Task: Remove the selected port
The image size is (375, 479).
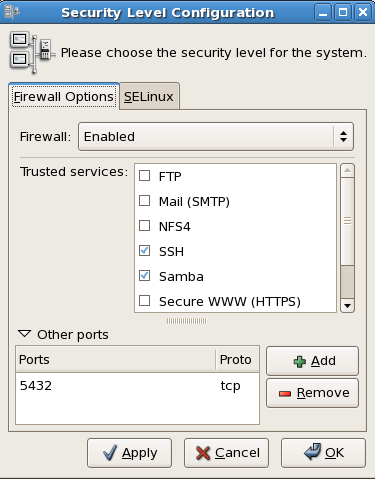Action: [312, 393]
